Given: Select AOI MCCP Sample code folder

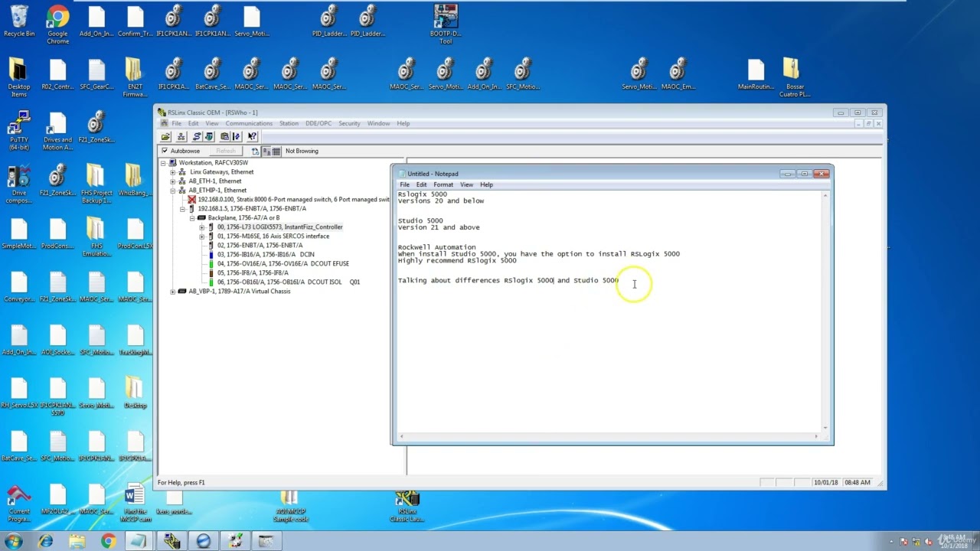Looking at the screenshot, I should tap(289, 507).
